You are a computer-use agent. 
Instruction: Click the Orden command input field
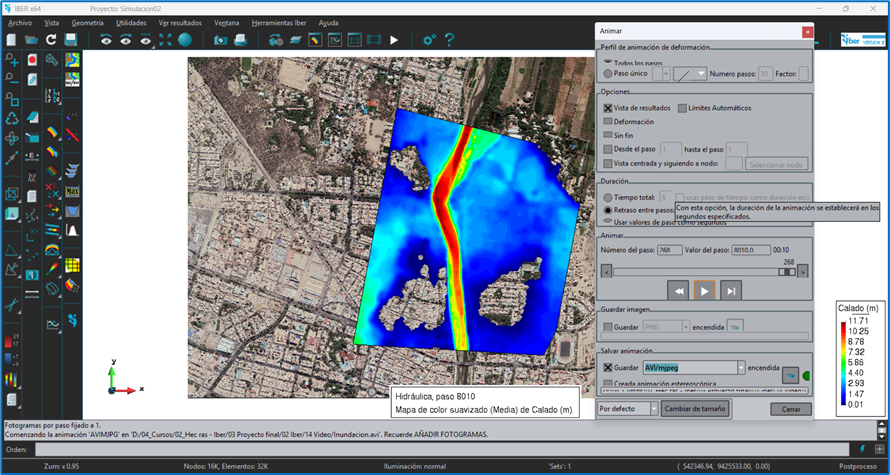(x=442, y=449)
